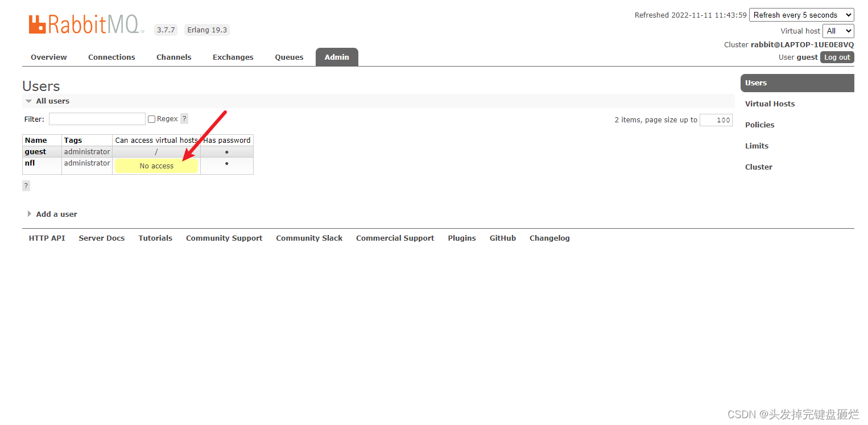
Task: Open the nfl user details
Action: tap(30, 163)
